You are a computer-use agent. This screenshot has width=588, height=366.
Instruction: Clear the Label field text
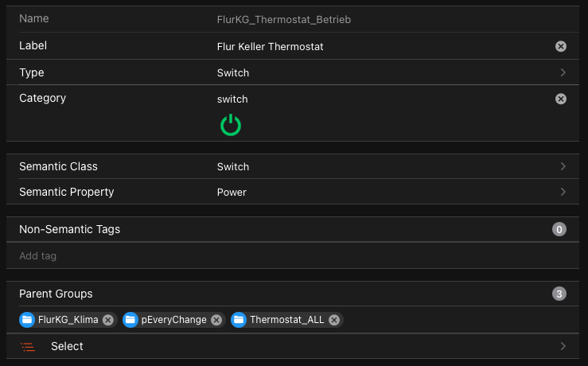pos(561,46)
